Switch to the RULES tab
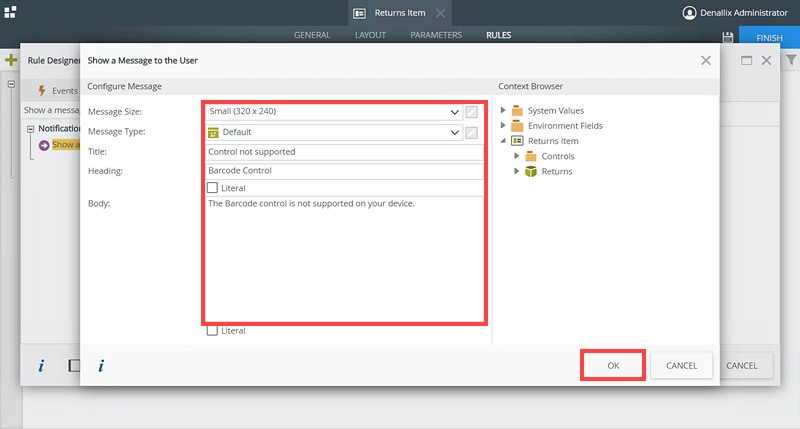800x429 pixels. (x=498, y=35)
